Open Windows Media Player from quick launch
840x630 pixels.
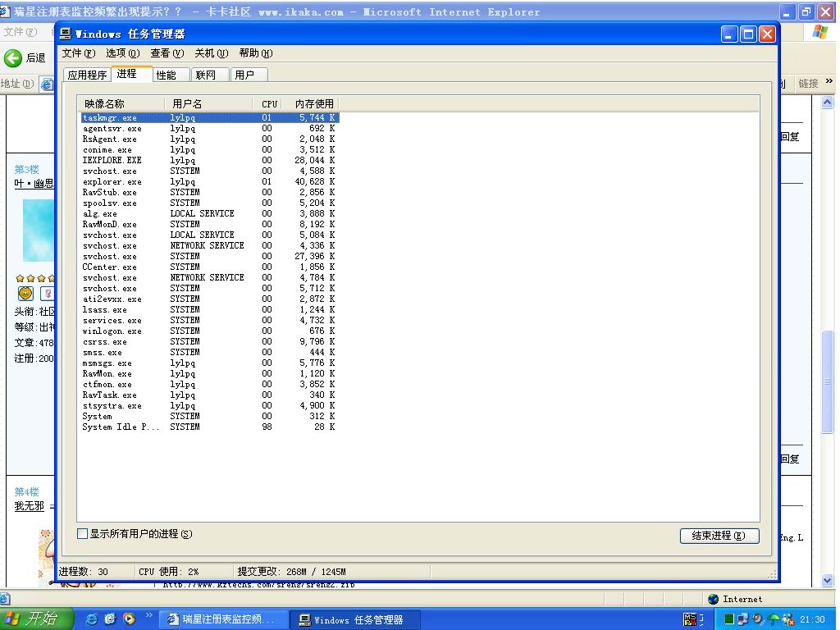(x=129, y=619)
